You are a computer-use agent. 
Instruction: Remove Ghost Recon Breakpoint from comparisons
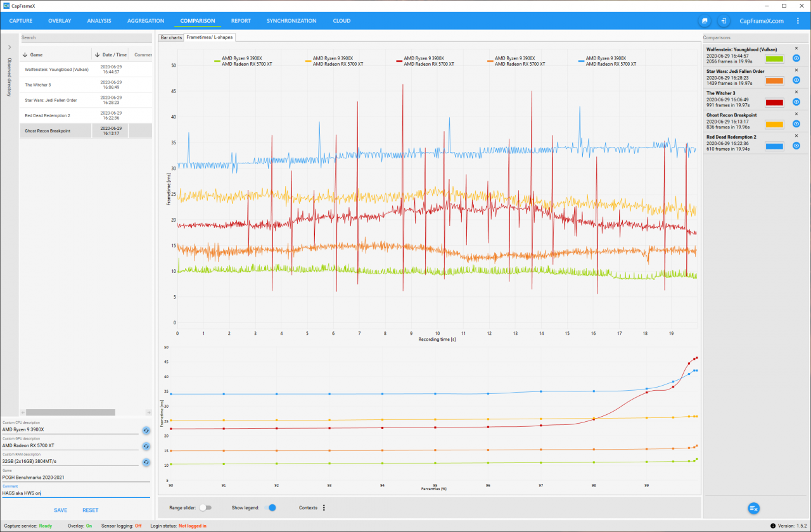coord(796,115)
